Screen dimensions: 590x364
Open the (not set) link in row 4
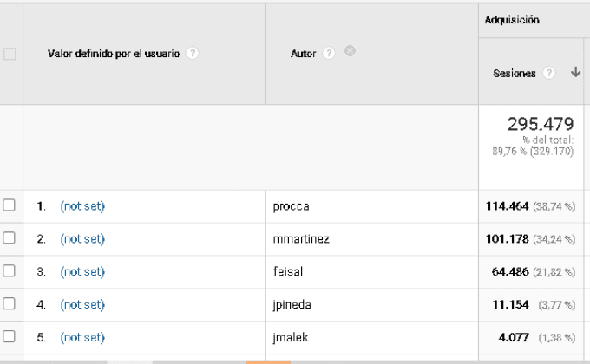[x=82, y=305]
